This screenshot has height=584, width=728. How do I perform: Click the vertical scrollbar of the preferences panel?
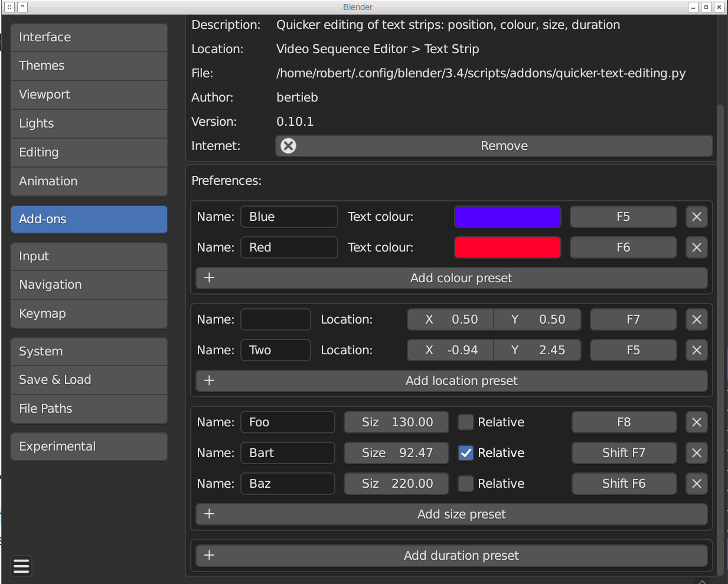tap(720, 340)
